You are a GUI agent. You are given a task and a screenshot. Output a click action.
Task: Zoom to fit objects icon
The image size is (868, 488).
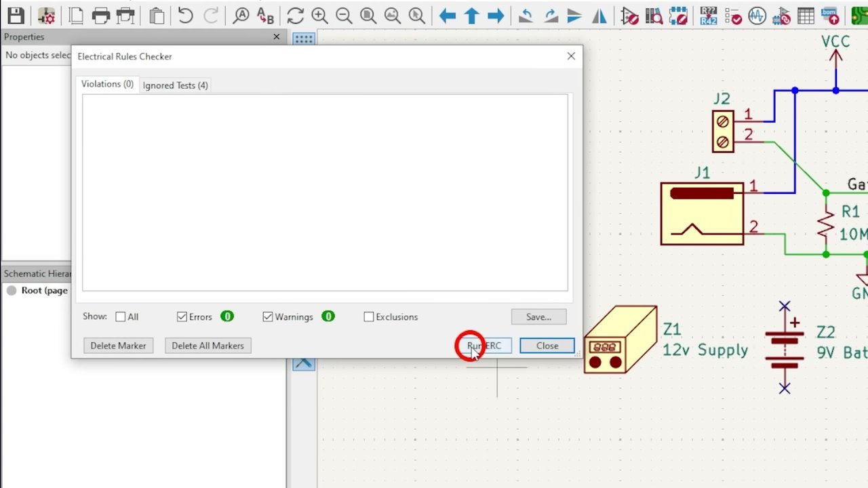click(393, 15)
